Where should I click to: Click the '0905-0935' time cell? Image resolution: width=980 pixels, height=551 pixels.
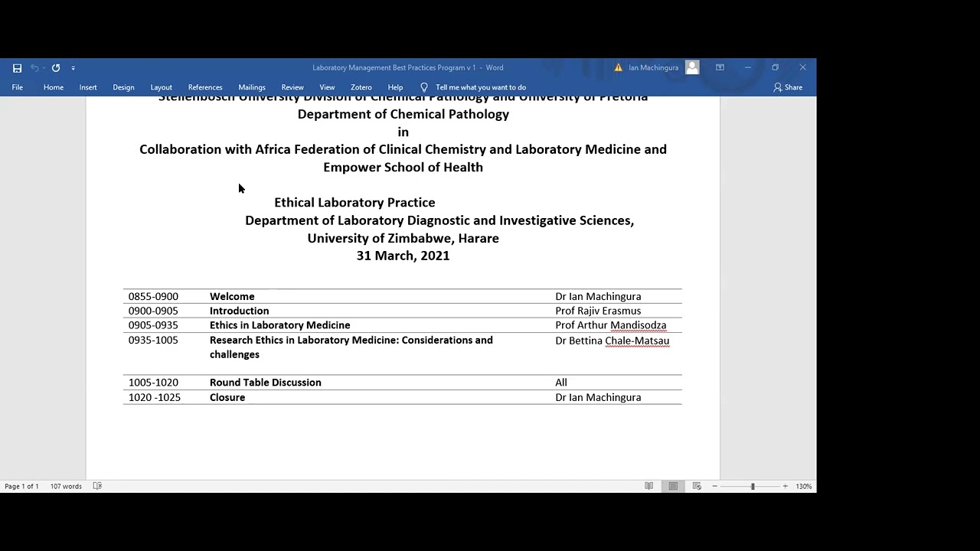[153, 325]
